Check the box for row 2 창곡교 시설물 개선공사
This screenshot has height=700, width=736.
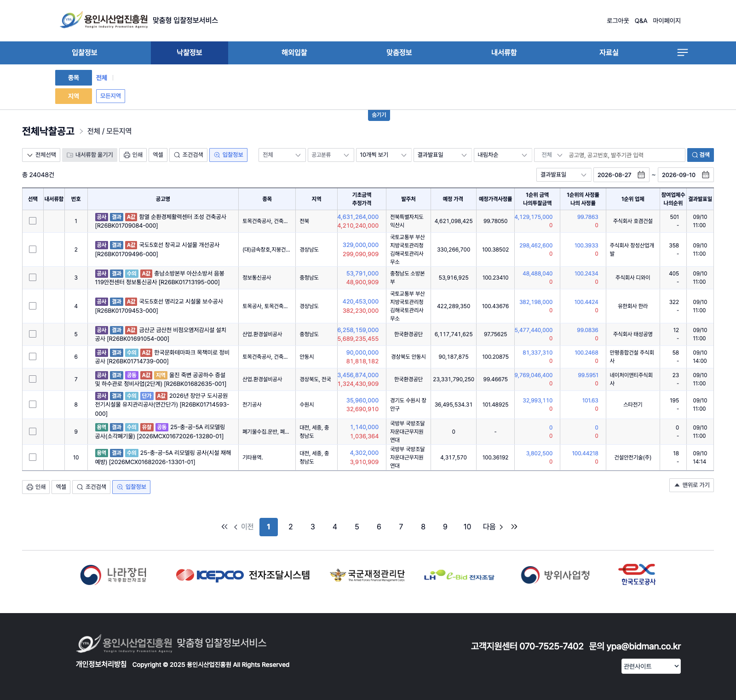(x=33, y=249)
